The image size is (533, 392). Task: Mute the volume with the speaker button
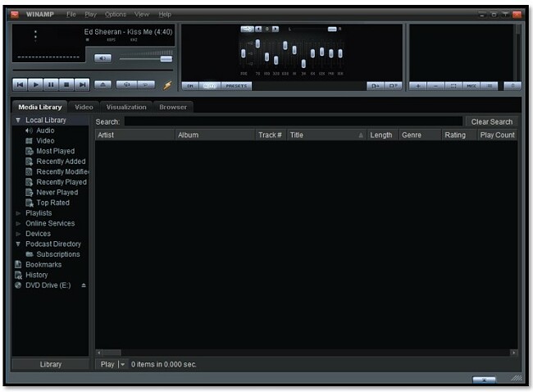[102, 58]
